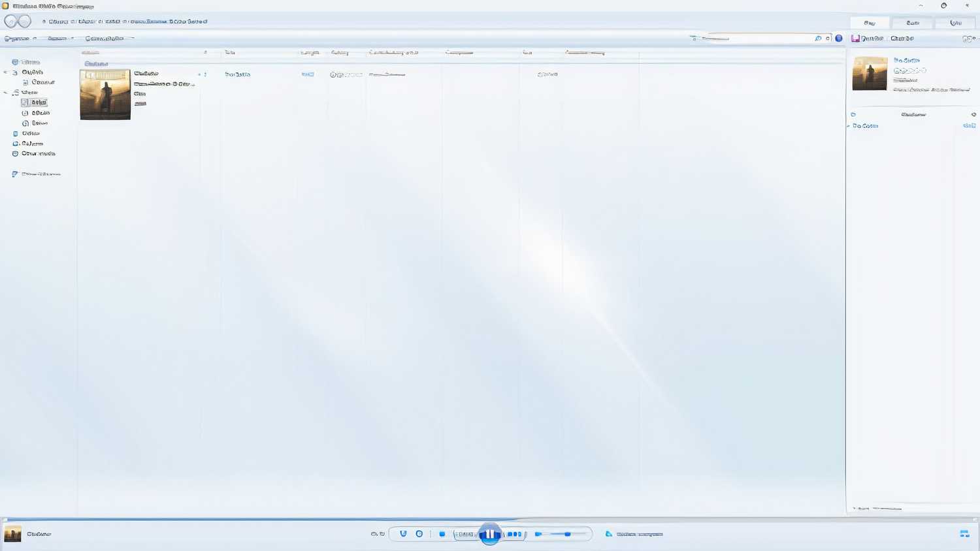
Task: Switch to the Play tab
Action: pyautogui.click(x=870, y=23)
